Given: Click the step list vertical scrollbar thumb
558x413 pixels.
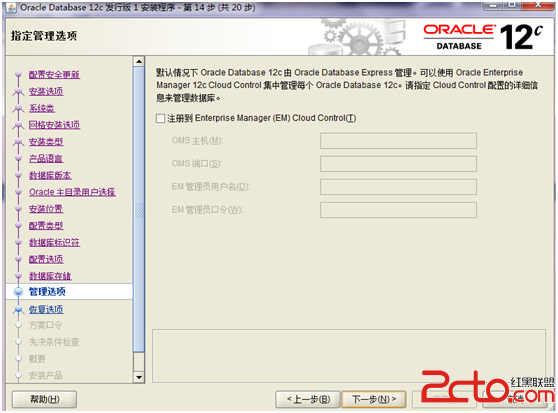Looking at the screenshot, I should point(139,209).
